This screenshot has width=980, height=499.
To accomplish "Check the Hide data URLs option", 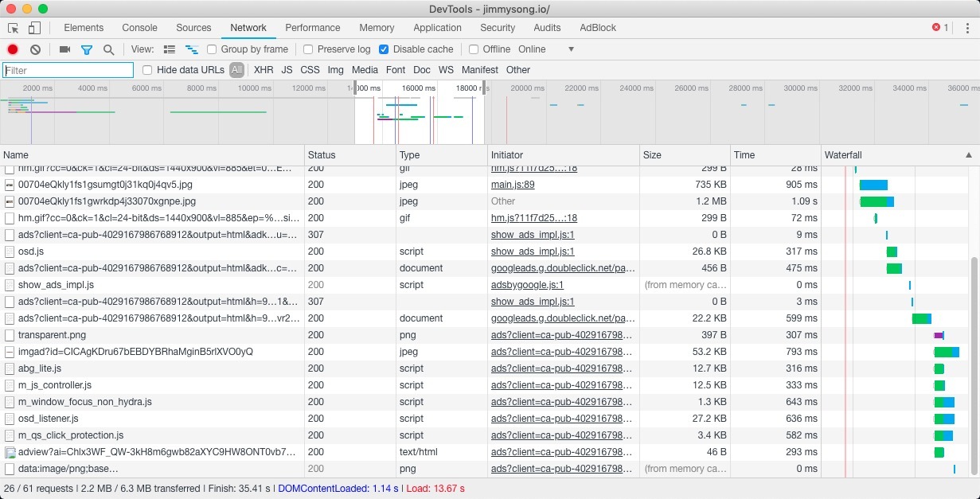I will 147,70.
